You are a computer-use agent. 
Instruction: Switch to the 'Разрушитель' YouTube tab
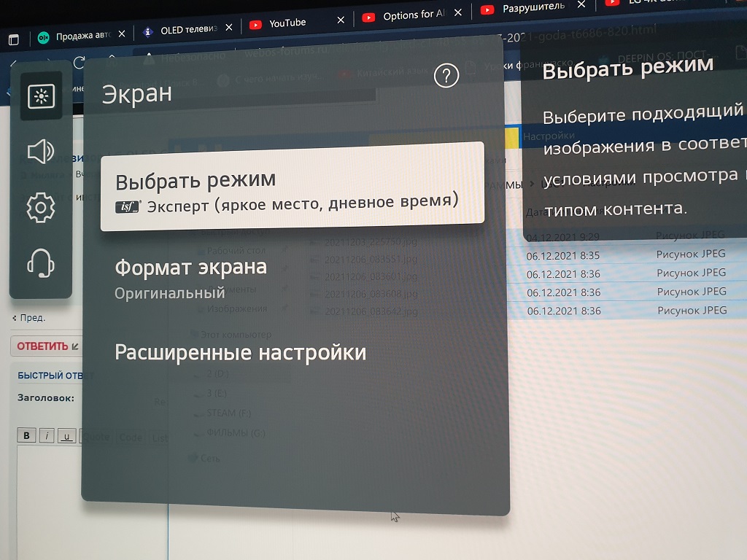[533, 8]
